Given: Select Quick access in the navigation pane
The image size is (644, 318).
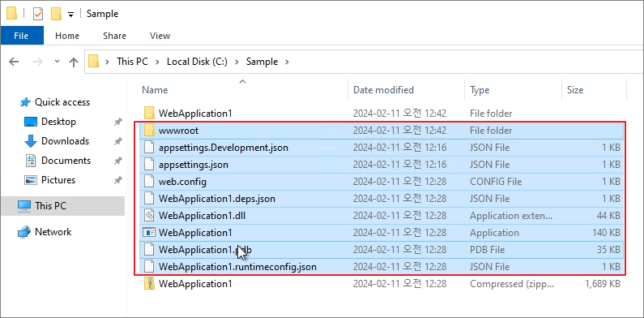Looking at the screenshot, I should tap(62, 102).
